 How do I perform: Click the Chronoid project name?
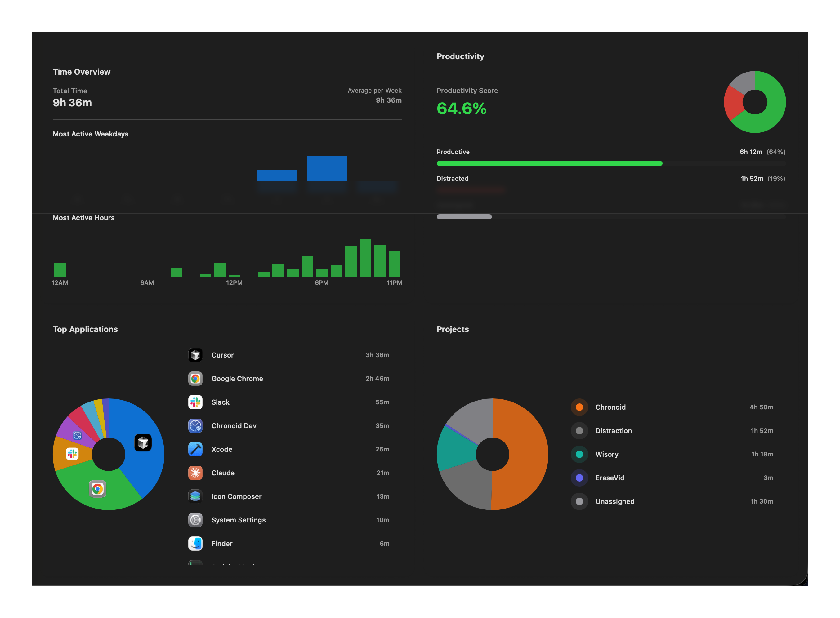point(610,407)
